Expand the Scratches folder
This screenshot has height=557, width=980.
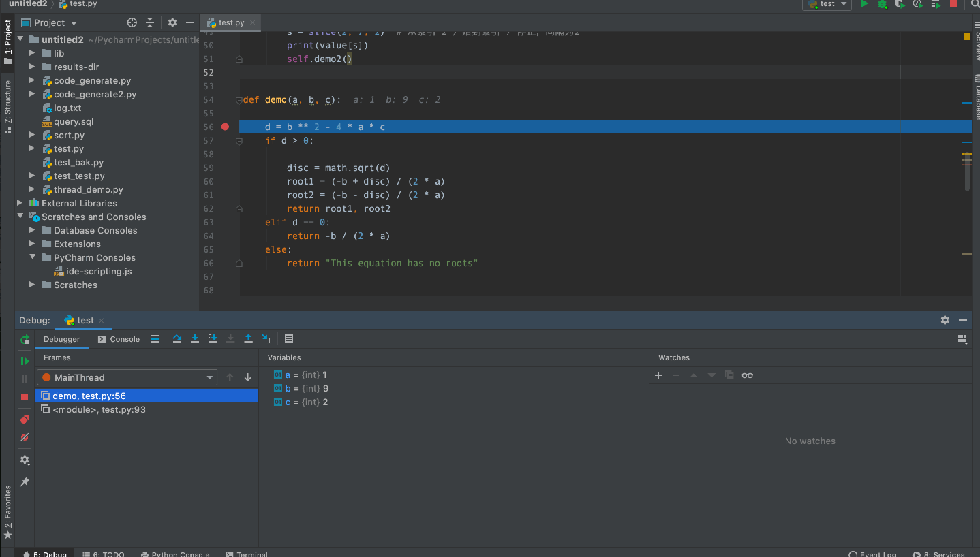pos(32,285)
